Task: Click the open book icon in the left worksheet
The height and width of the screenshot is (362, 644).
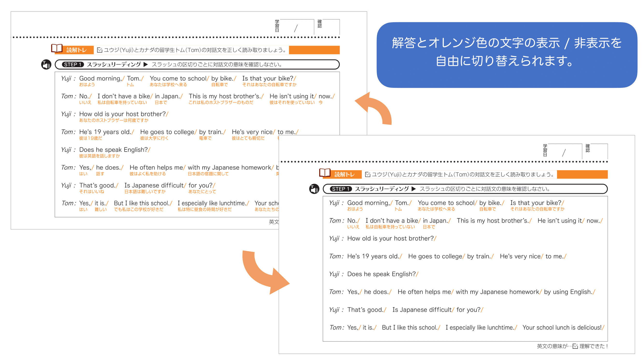Action: pyautogui.click(x=57, y=49)
